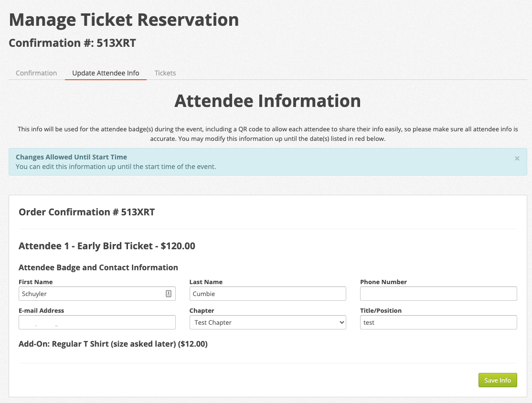532x403 pixels.
Task: Click the contact autofill icon in First Name
Action: (x=169, y=294)
